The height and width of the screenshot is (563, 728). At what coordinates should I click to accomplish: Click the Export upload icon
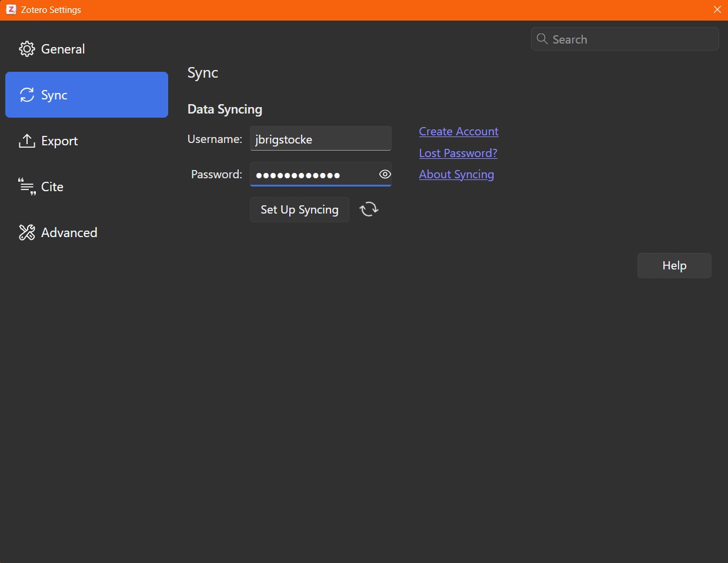point(27,141)
